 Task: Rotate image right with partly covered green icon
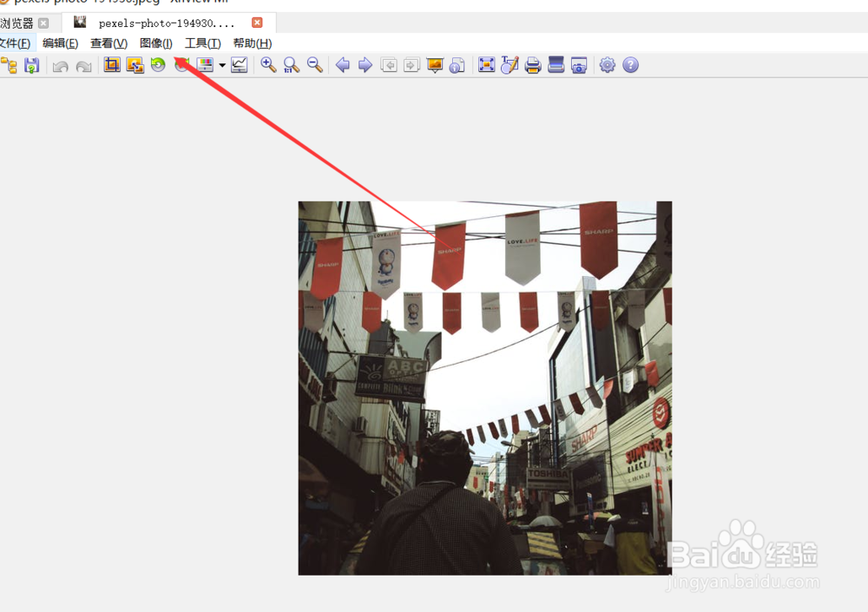point(181,65)
